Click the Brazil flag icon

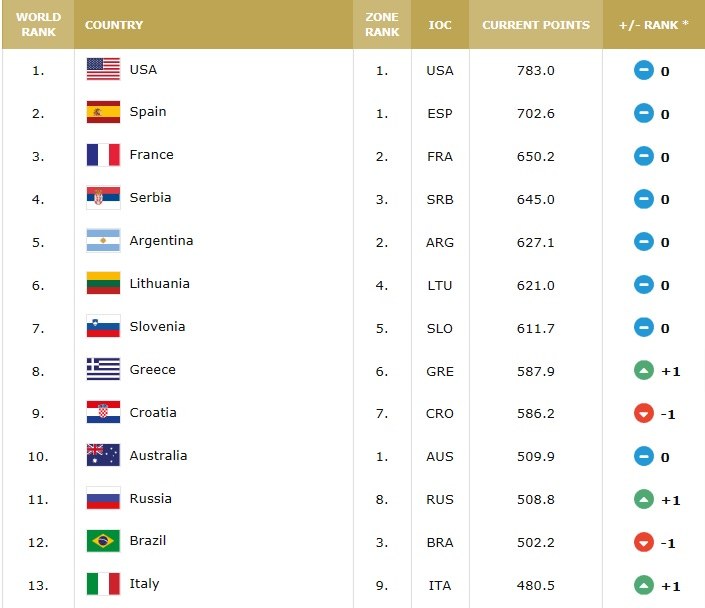(x=103, y=541)
